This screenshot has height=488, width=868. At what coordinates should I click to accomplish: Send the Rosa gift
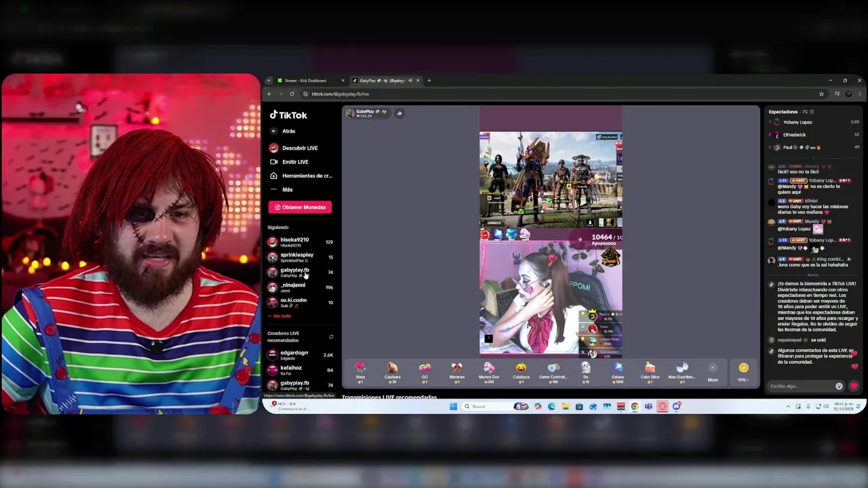point(360,371)
